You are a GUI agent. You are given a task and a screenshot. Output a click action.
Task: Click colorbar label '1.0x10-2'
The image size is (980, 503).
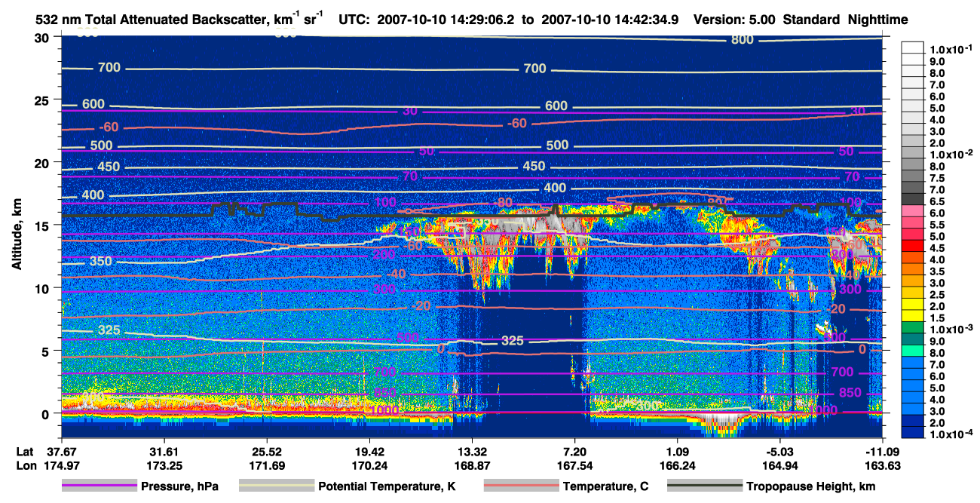point(951,154)
